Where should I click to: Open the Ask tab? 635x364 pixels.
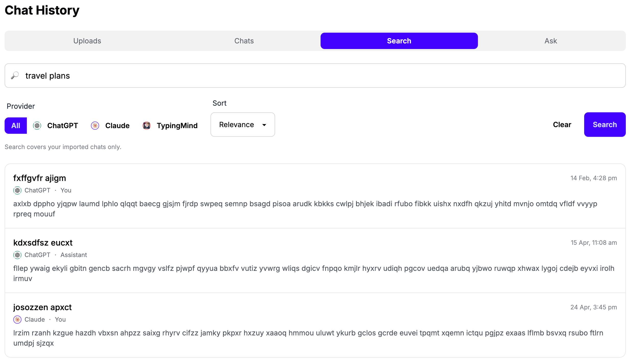click(550, 41)
